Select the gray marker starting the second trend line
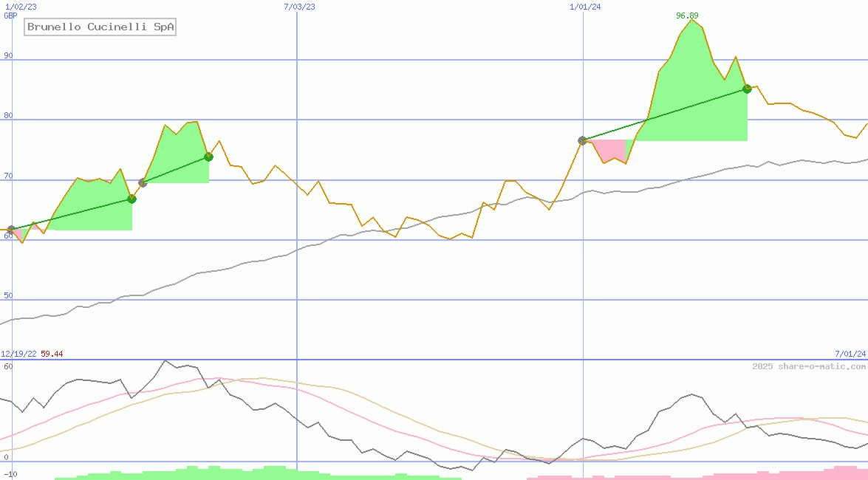Image resolution: width=868 pixels, height=480 pixels. (143, 182)
